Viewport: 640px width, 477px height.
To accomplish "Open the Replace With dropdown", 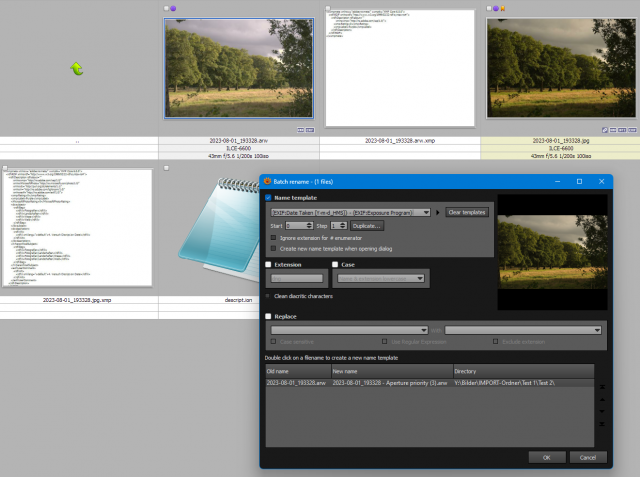I will pyautogui.click(x=523, y=330).
